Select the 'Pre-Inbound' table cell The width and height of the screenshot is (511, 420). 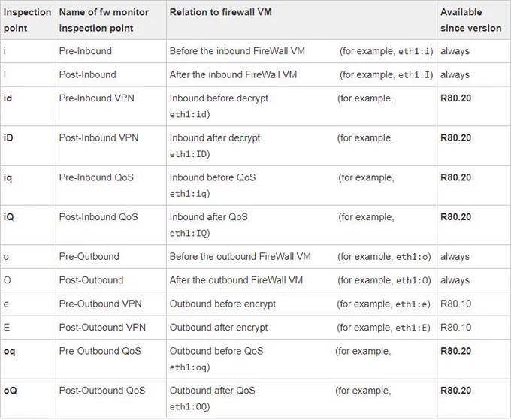86,51
